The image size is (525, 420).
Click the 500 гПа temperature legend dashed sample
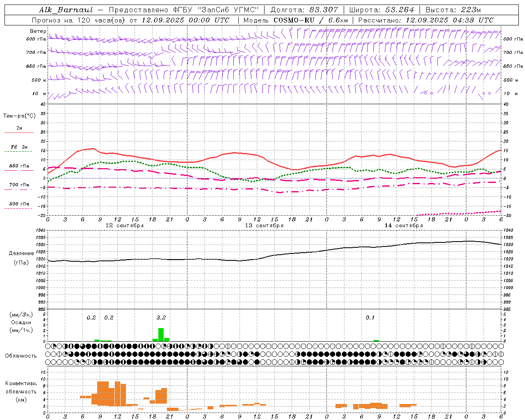pyautogui.click(x=18, y=209)
